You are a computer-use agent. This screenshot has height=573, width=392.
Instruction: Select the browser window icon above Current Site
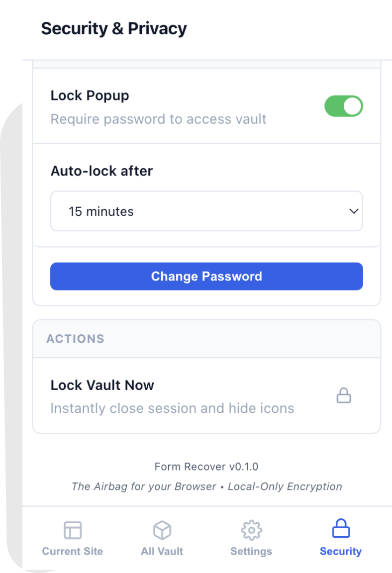pyautogui.click(x=72, y=530)
